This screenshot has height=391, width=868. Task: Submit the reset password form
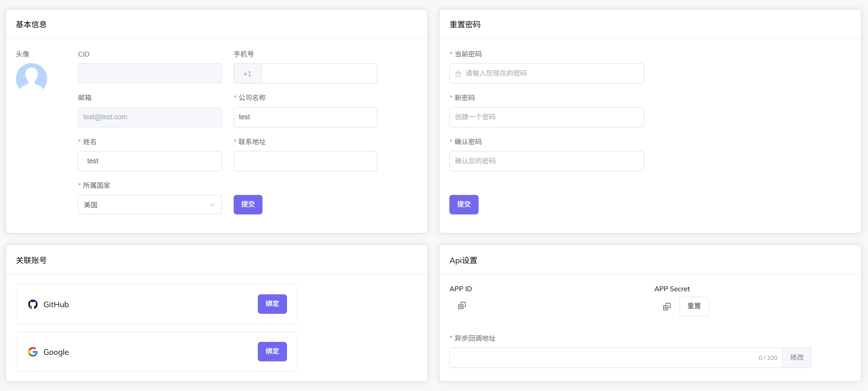[463, 205]
